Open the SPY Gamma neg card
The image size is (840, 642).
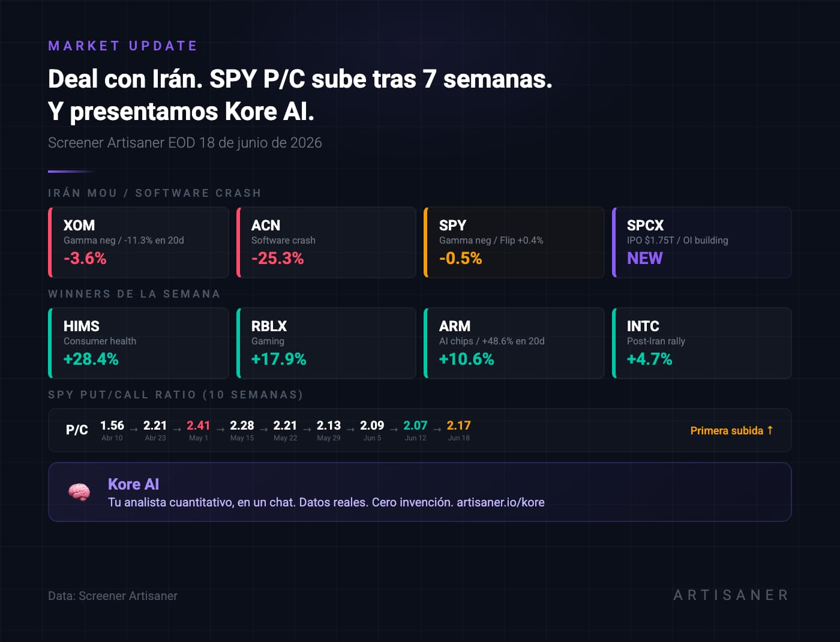tap(514, 242)
